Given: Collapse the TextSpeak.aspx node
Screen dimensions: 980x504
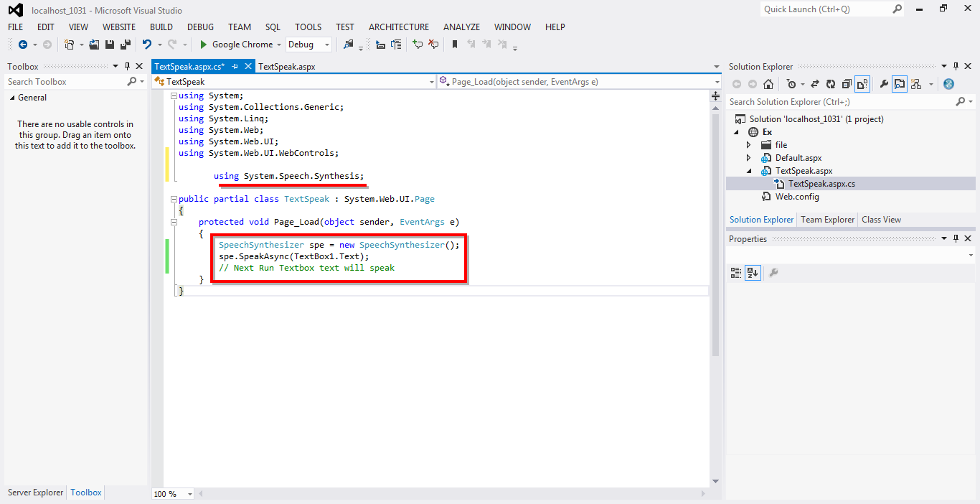Looking at the screenshot, I should pyautogui.click(x=748, y=170).
